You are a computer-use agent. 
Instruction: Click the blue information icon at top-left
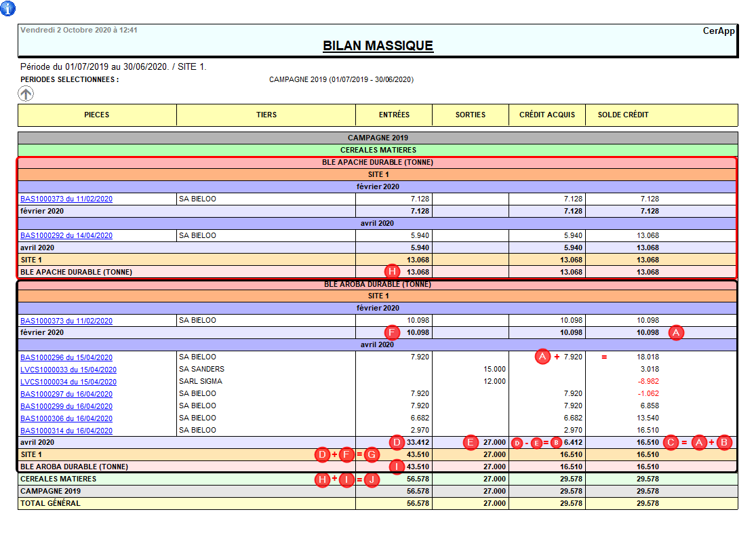pos(8,9)
